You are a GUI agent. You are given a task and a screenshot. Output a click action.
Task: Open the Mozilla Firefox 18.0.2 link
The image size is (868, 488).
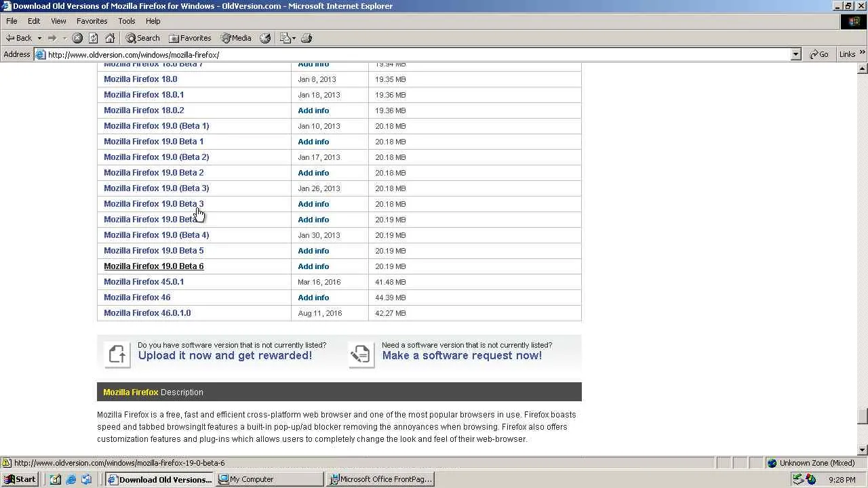coord(144,110)
